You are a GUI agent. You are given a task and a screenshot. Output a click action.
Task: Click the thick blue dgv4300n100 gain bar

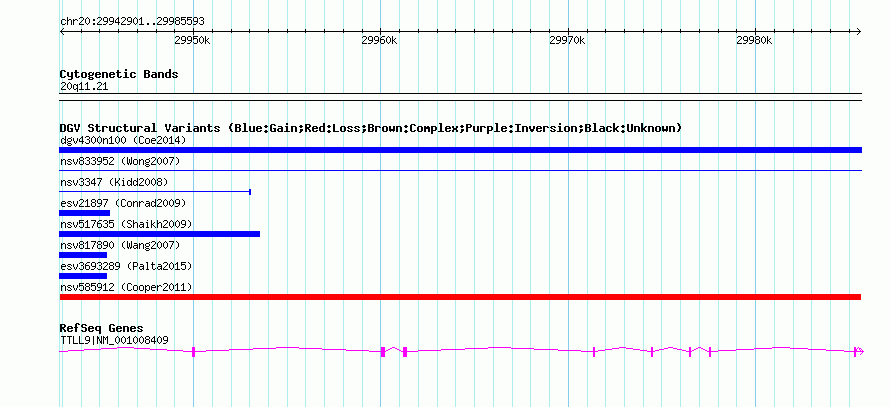coord(460,150)
